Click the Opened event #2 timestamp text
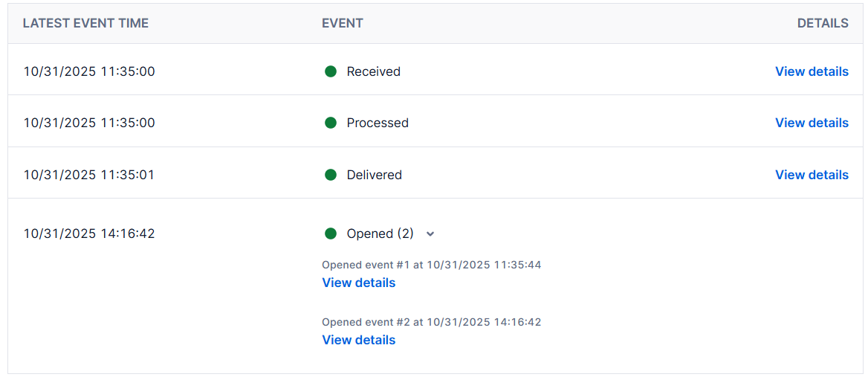The width and height of the screenshot is (868, 380). coord(431,322)
